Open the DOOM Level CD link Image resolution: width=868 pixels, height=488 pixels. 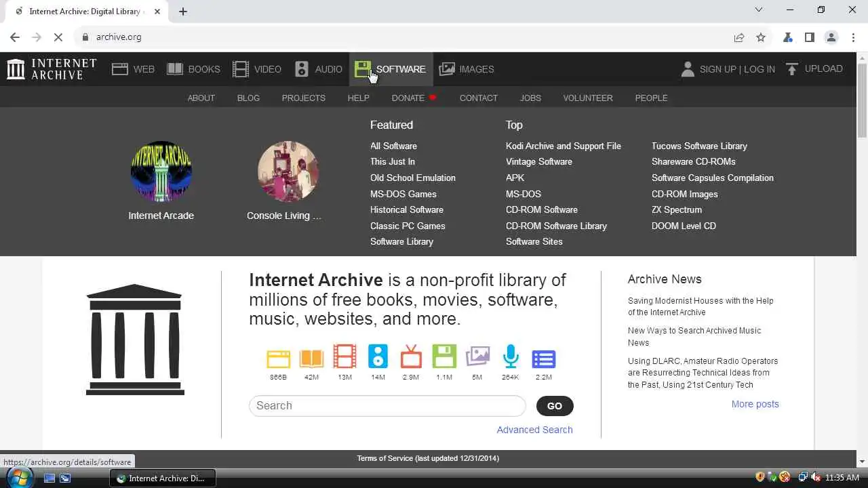point(684,226)
